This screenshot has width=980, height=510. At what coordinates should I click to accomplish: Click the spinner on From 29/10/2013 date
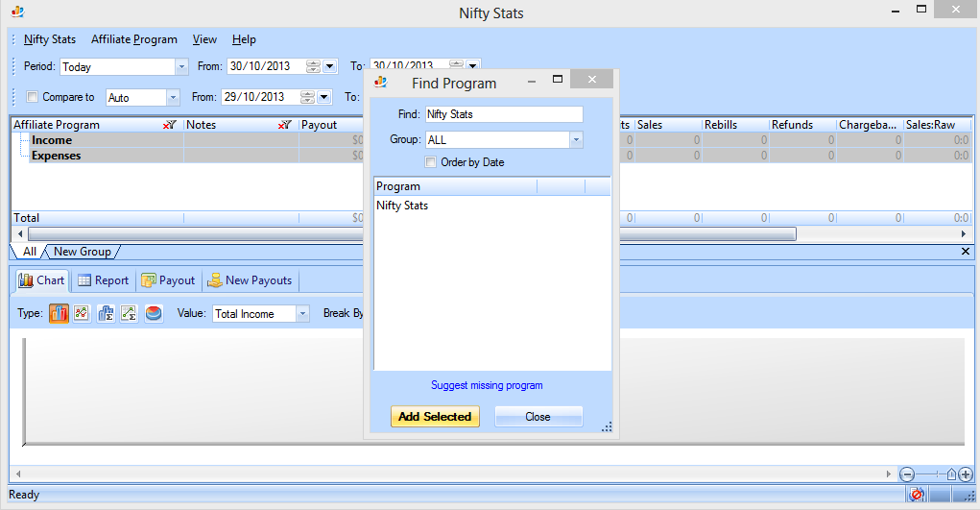(307, 97)
